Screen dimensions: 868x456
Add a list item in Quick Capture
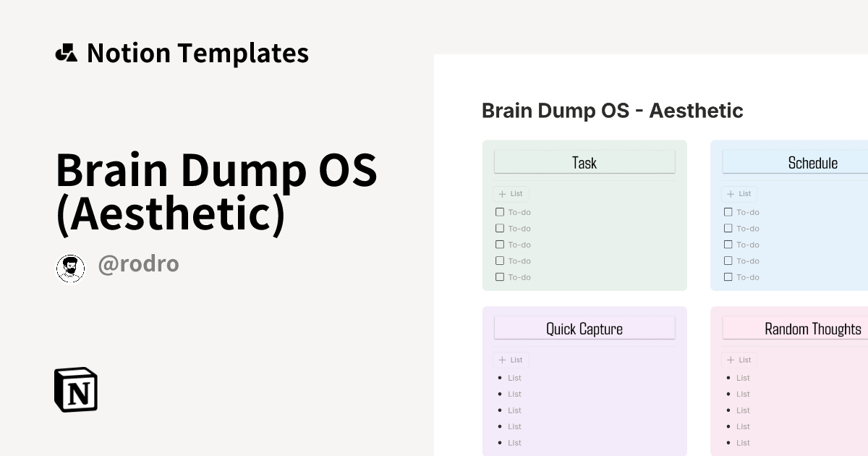click(511, 360)
